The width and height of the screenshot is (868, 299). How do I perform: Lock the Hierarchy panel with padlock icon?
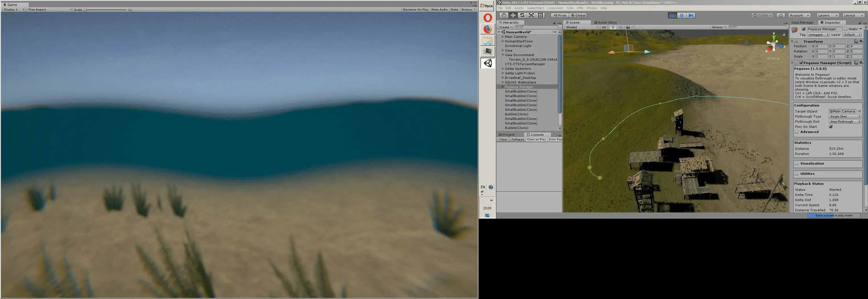554,23
